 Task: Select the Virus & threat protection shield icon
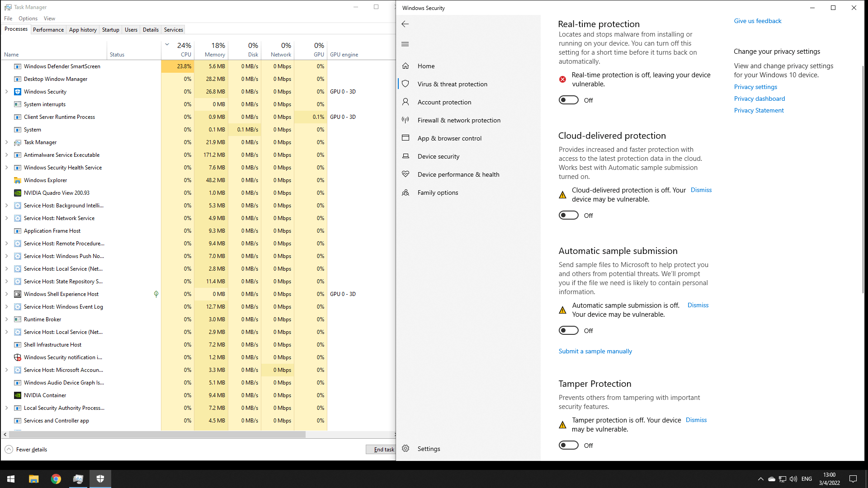tap(406, 84)
